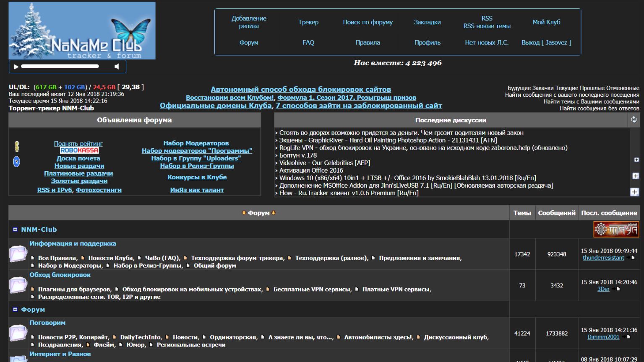Open Автономный способ обхода блокировок сайтов
This screenshot has height=362, width=644.
pyautogui.click(x=301, y=89)
